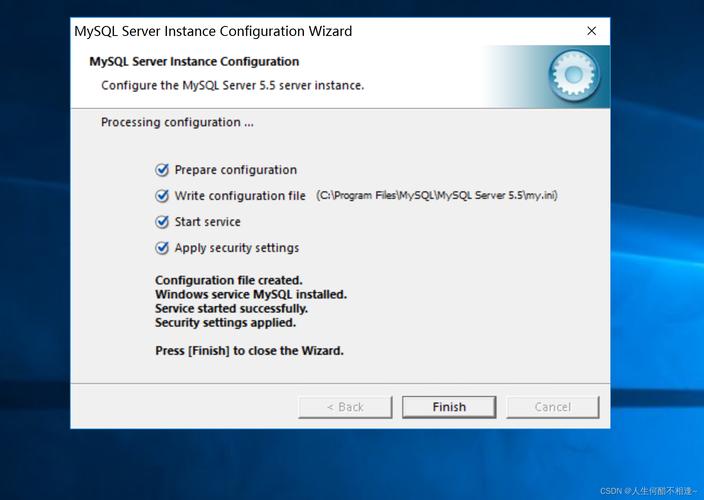Click the disabled Cancel button
Screen dimensions: 704x500
click(x=552, y=407)
